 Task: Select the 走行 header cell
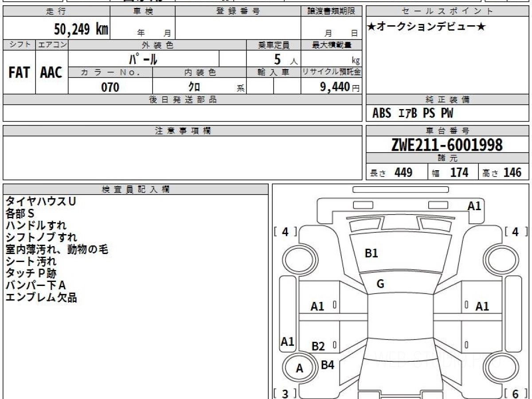56,12
